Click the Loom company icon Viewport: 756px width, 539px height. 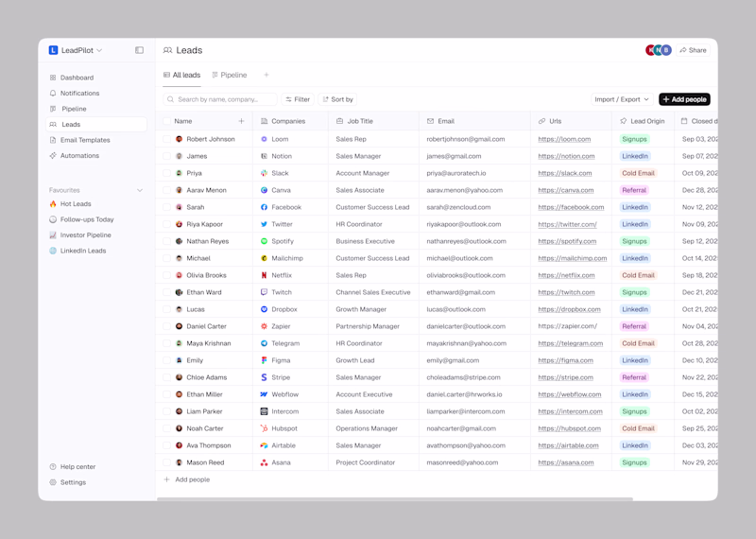(265, 139)
